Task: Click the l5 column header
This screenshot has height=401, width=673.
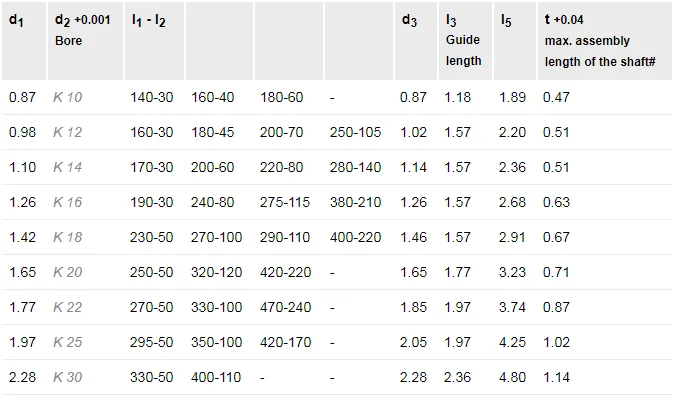Action: click(x=506, y=20)
